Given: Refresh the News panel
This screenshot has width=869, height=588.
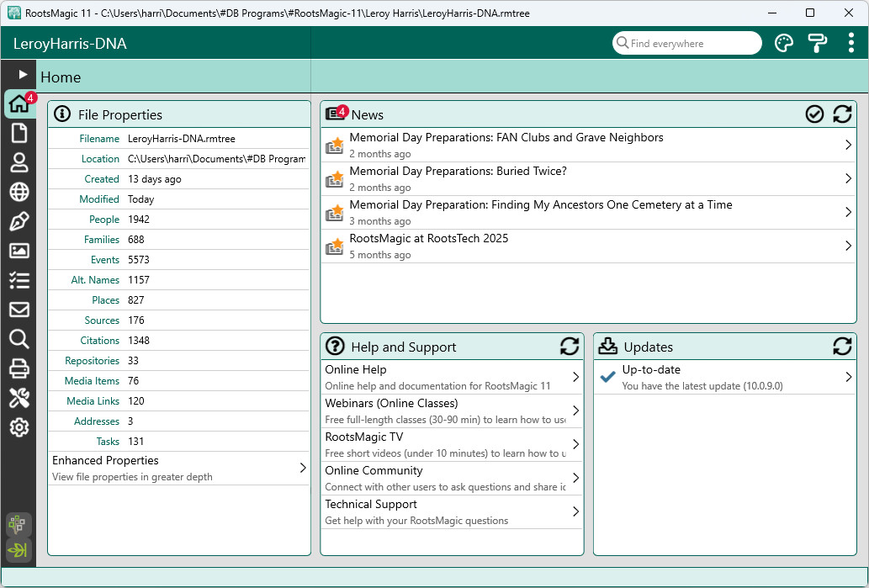Looking at the screenshot, I should point(842,114).
